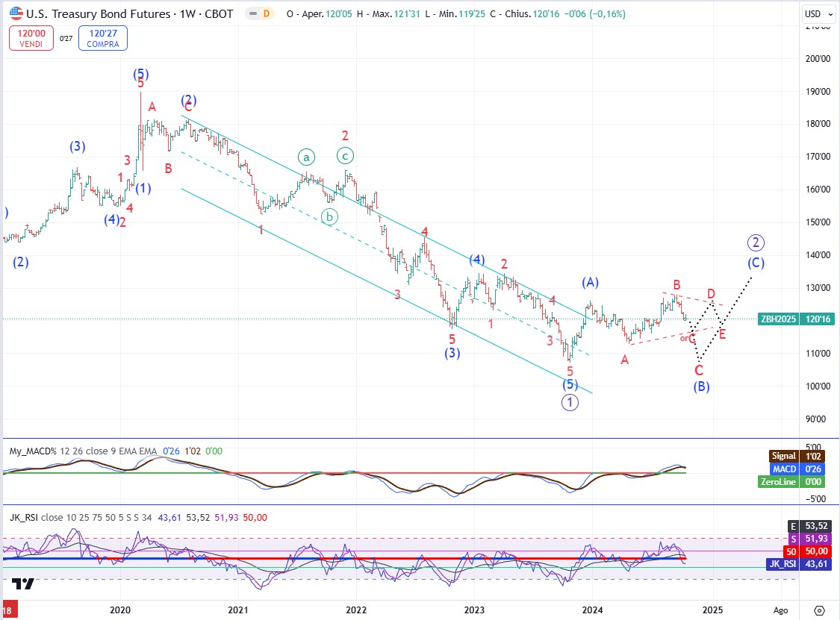
Task: Click the VENDI sell button at 120'00
Action: point(31,38)
